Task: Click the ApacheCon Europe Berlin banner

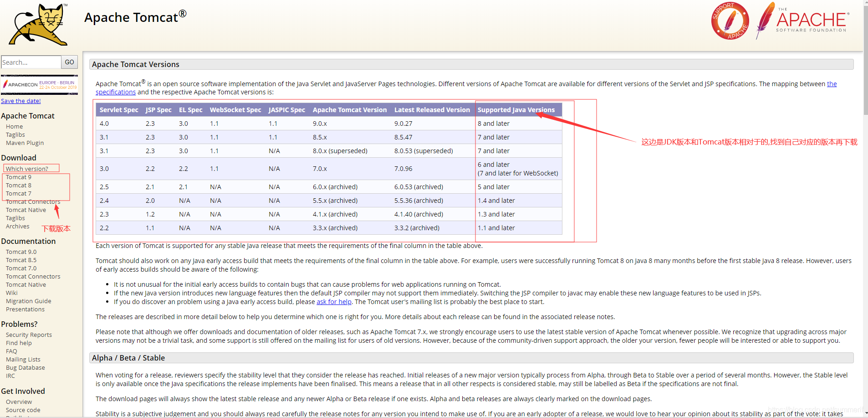Action: [40, 85]
